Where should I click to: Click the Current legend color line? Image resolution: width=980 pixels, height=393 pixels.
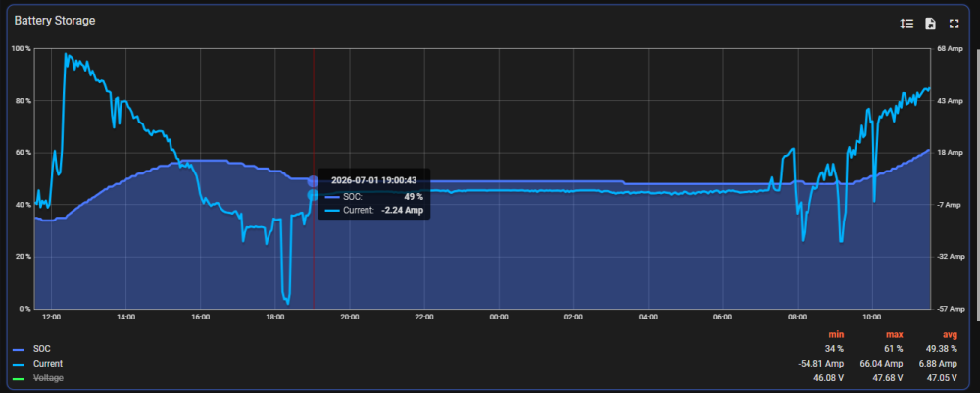18,364
